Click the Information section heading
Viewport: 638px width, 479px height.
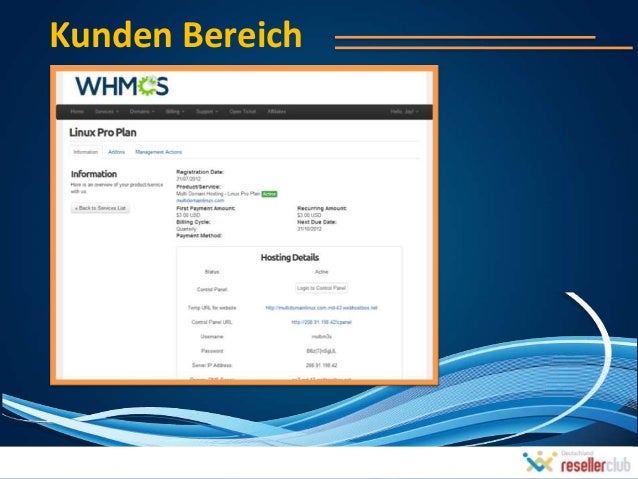(x=94, y=174)
